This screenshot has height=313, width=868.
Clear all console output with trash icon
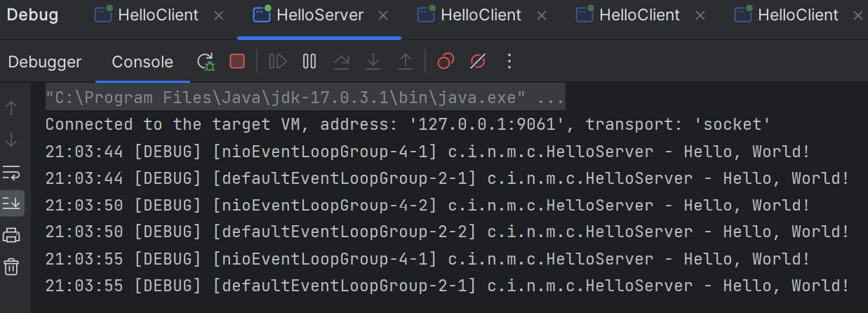11,267
